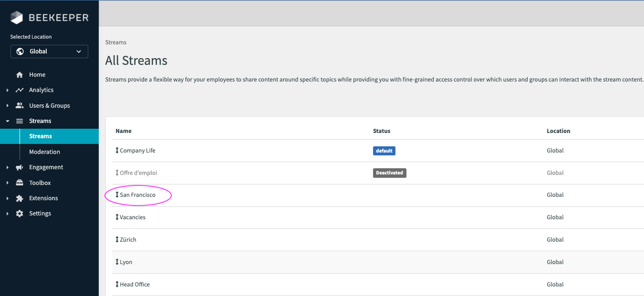Click the Streams breadcrumb link
644x296 pixels.
tap(116, 42)
